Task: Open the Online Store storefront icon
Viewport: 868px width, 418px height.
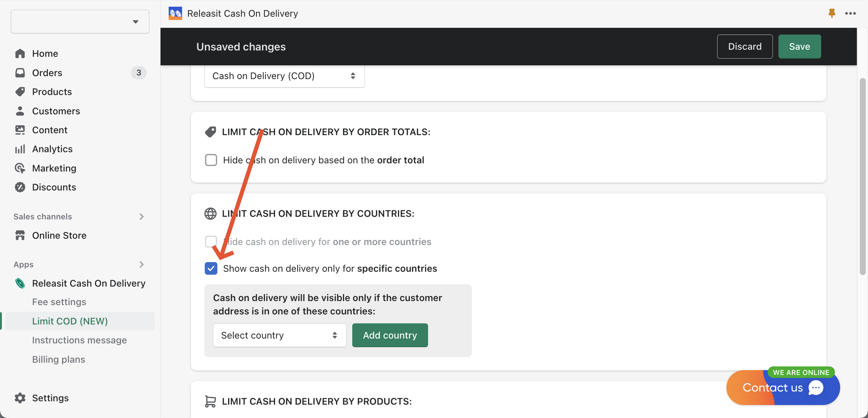Action: (x=20, y=235)
